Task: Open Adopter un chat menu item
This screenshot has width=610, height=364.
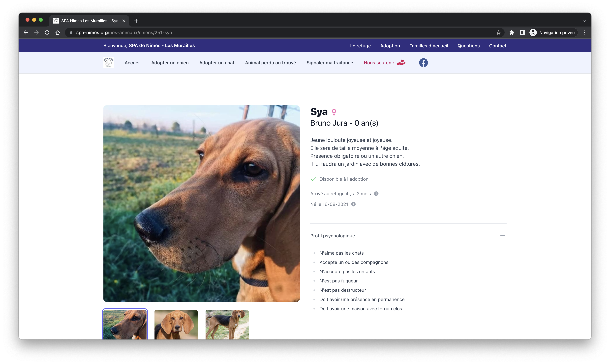Action: point(217,63)
